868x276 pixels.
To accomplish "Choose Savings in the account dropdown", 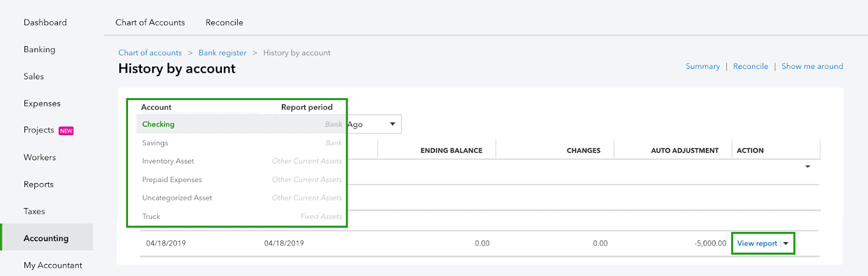I will point(155,143).
